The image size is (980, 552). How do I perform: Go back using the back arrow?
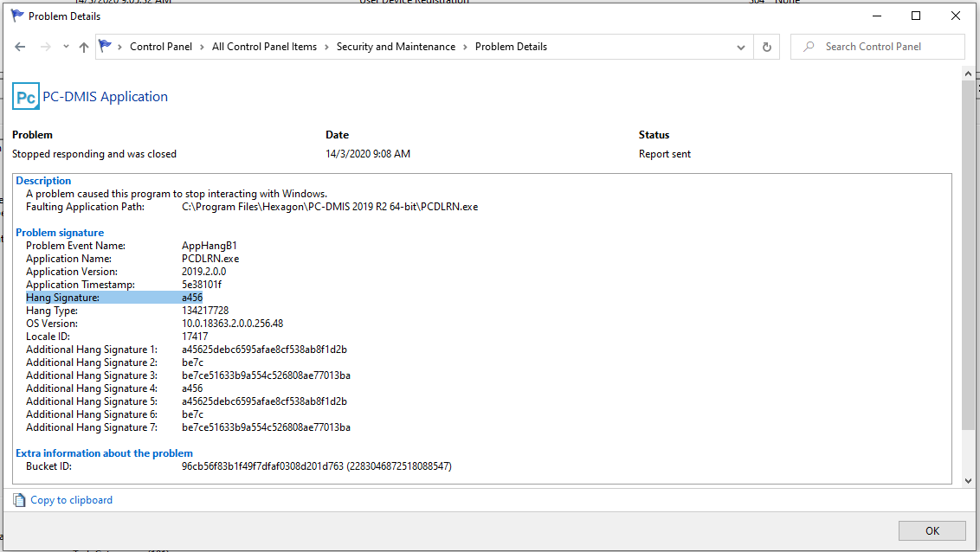[x=20, y=47]
